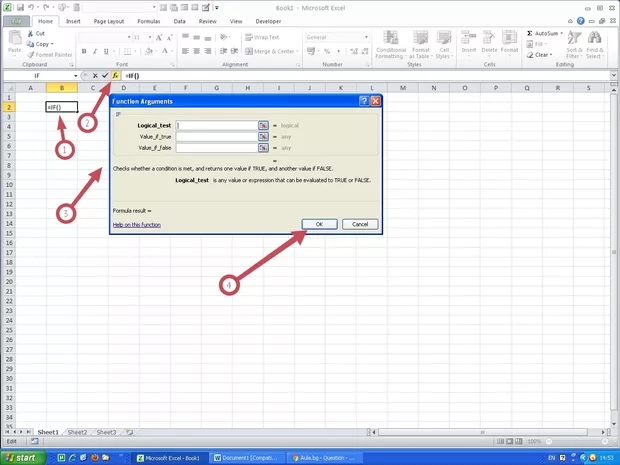Click the formula bar Cancel X icon
The height and width of the screenshot is (465, 620).
tap(95, 76)
